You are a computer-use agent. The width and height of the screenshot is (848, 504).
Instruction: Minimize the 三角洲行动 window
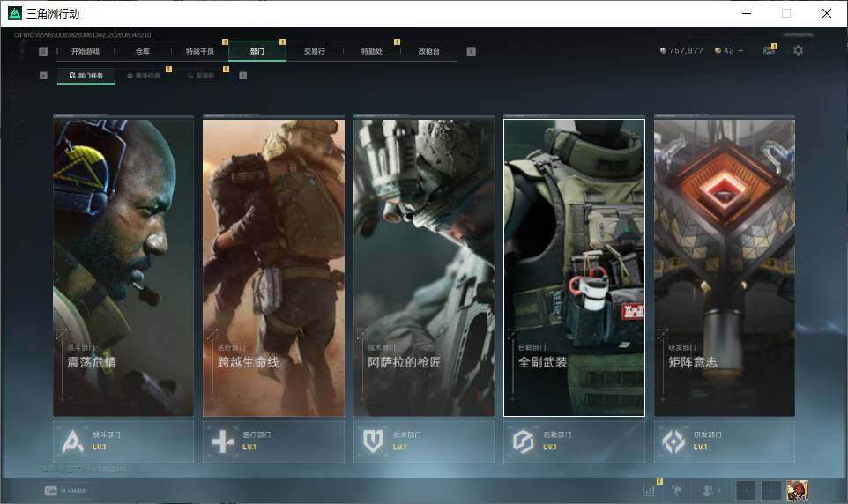(x=747, y=13)
